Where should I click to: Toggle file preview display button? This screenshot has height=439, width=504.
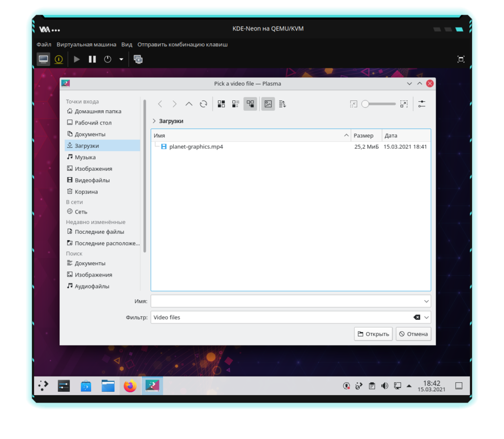click(x=268, y=104)
